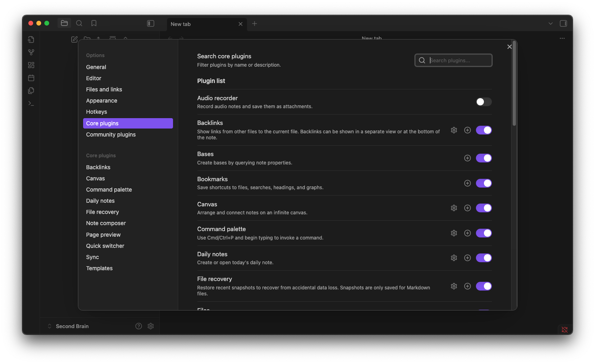This screenshot has width=595, height=364.
Task: Open the card-grid icon in the left ribbon
Action: (31, 65)
